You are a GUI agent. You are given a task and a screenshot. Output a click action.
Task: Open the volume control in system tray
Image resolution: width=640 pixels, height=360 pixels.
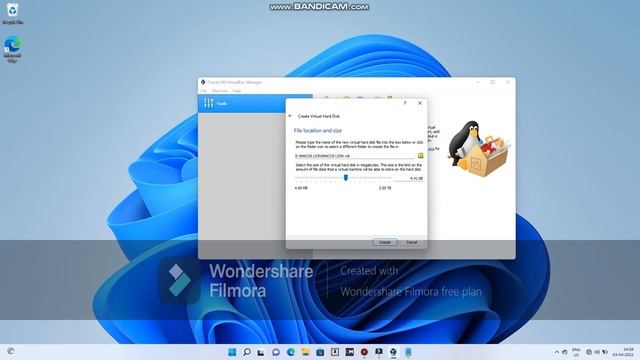[x=597, y=352]
